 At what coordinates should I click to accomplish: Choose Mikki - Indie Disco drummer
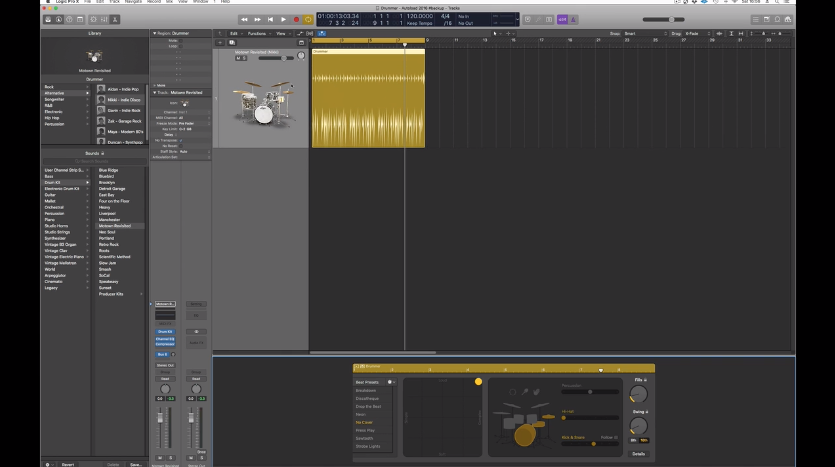[119, 100]
